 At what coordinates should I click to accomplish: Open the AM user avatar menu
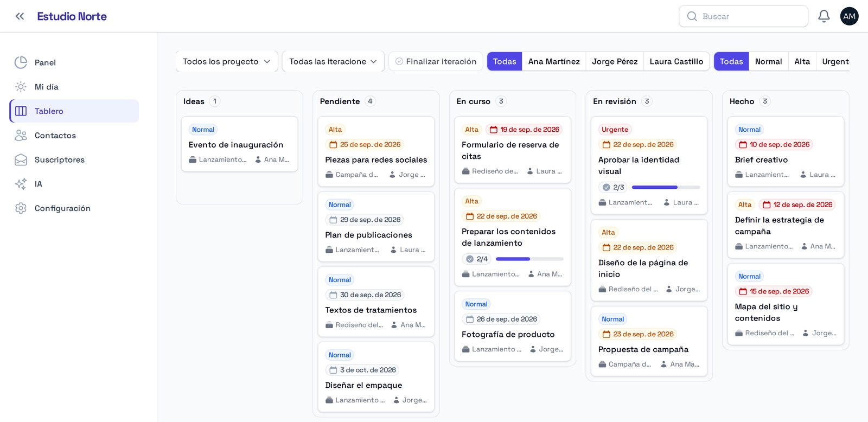[849, 16]
